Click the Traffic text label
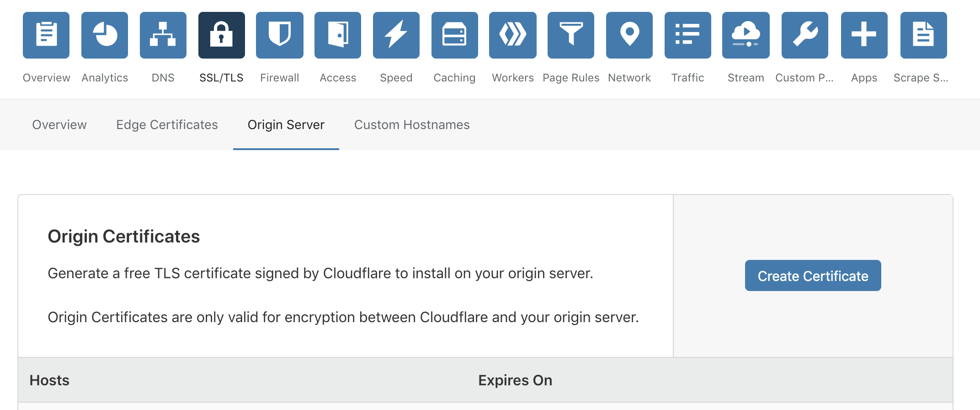This screenshot has width=980, height=410. point(688,78)
